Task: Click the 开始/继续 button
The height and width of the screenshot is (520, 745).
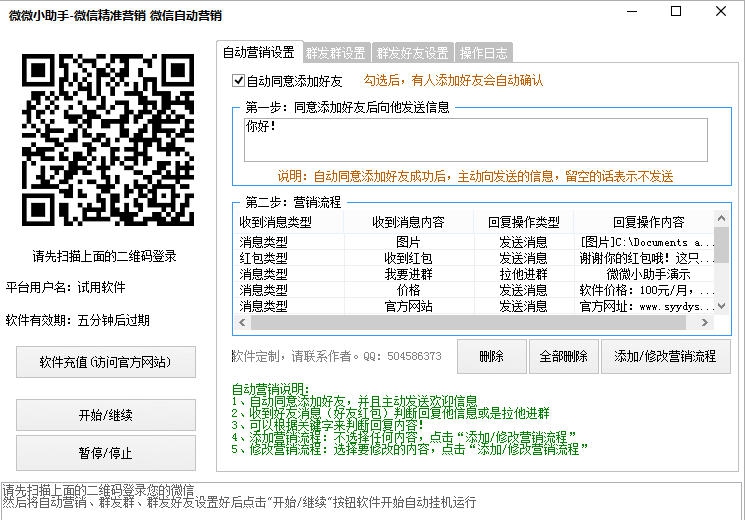Action: coord(106,415)
